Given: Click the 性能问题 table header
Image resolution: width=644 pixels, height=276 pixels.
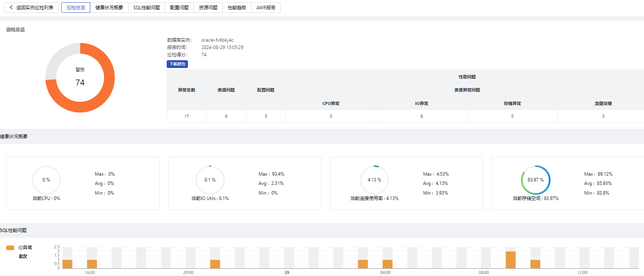Looking at the screenshot, I should click(x=467, y=77).
